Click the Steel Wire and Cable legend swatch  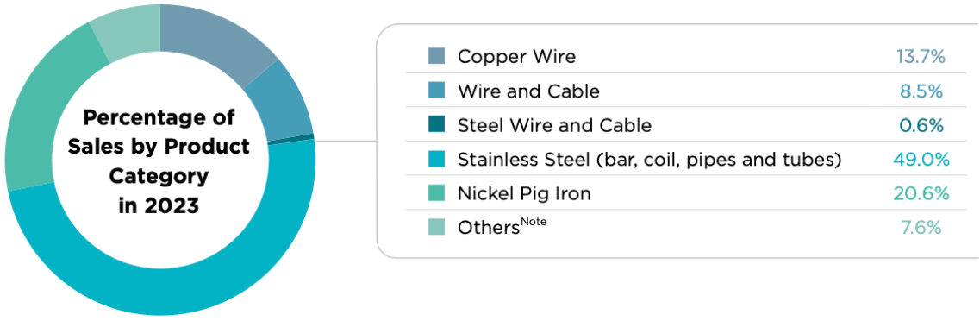(436, 125)
